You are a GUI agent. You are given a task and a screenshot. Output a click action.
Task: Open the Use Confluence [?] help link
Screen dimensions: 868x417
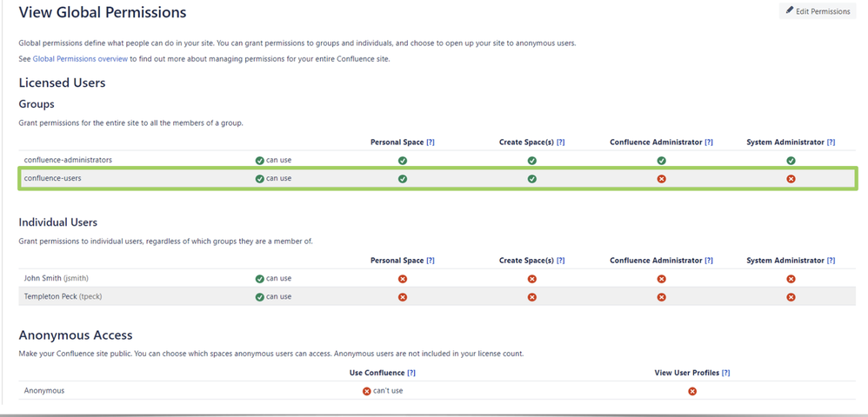point(411,373)
